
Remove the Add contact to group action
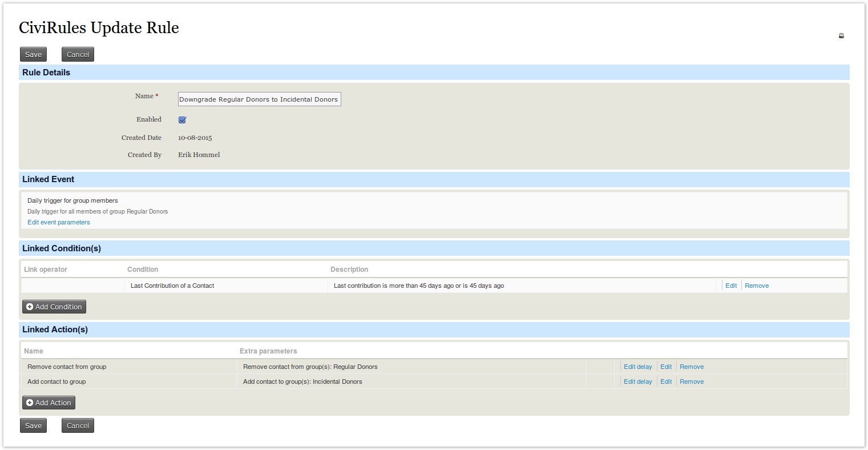tap(691, 381)
